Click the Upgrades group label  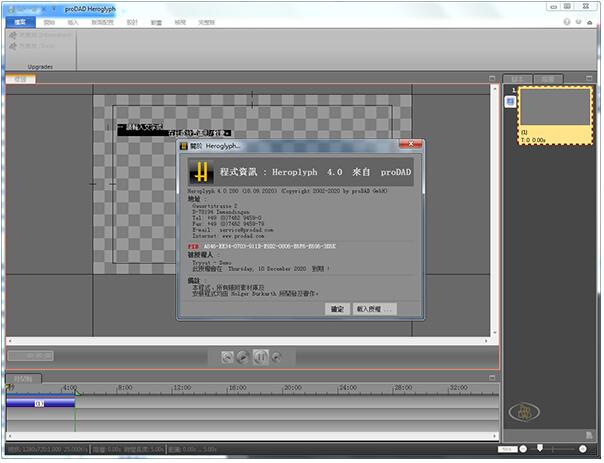point(40,67)
